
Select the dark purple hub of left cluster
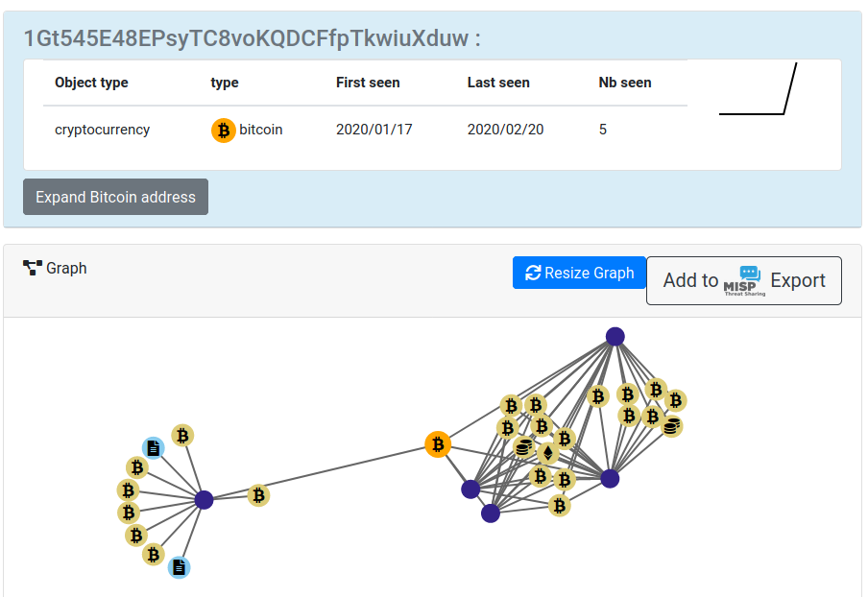coord(204,500)
